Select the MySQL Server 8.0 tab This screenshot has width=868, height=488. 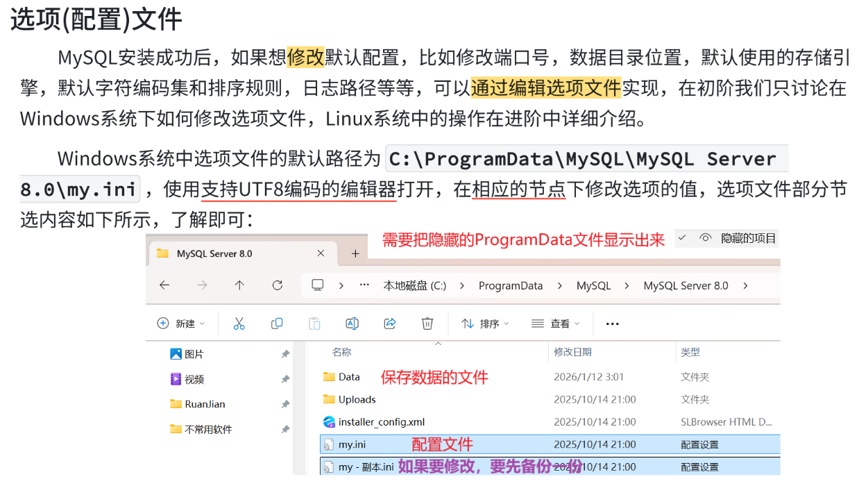[242, 254]
